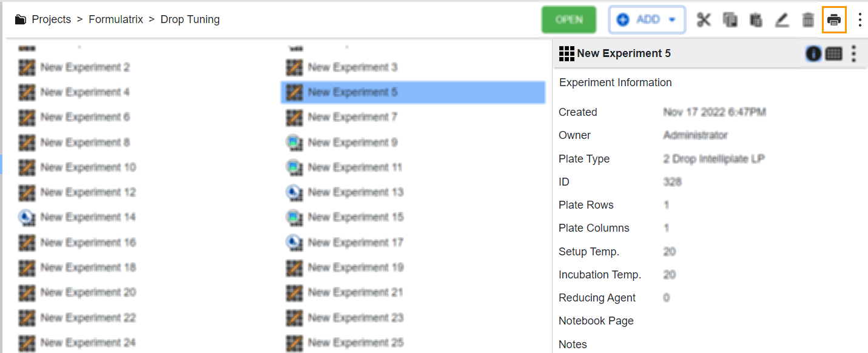This screenshot has height=353, width=868.
Task: Select New Experiment 7 in the list
Action: click(352, 117)
